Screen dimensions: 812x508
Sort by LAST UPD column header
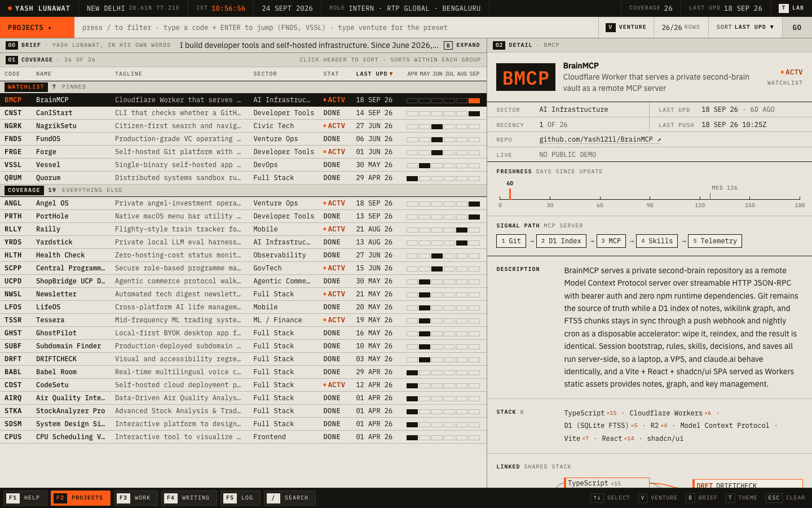pos(374,74)
